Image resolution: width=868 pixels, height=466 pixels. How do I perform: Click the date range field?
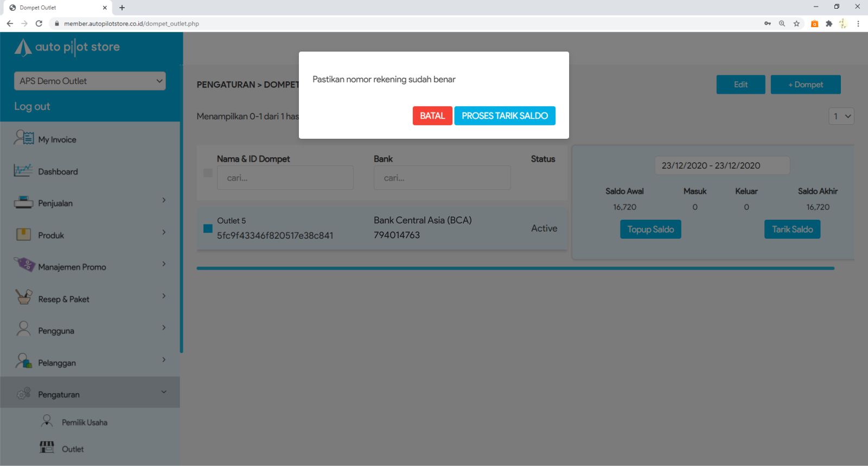point(722,165)
